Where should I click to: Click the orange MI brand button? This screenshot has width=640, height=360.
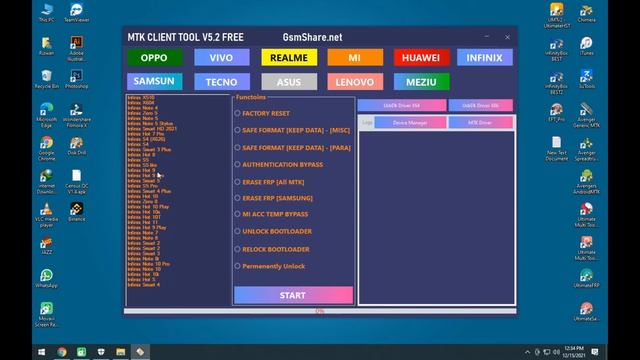(x=355, y=58)
